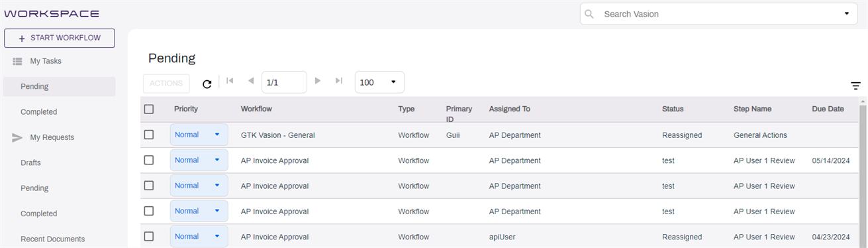This screenshot has height=248, width=868.
Task: Open Recent Documents in sidebar
Action: point(53,239)
